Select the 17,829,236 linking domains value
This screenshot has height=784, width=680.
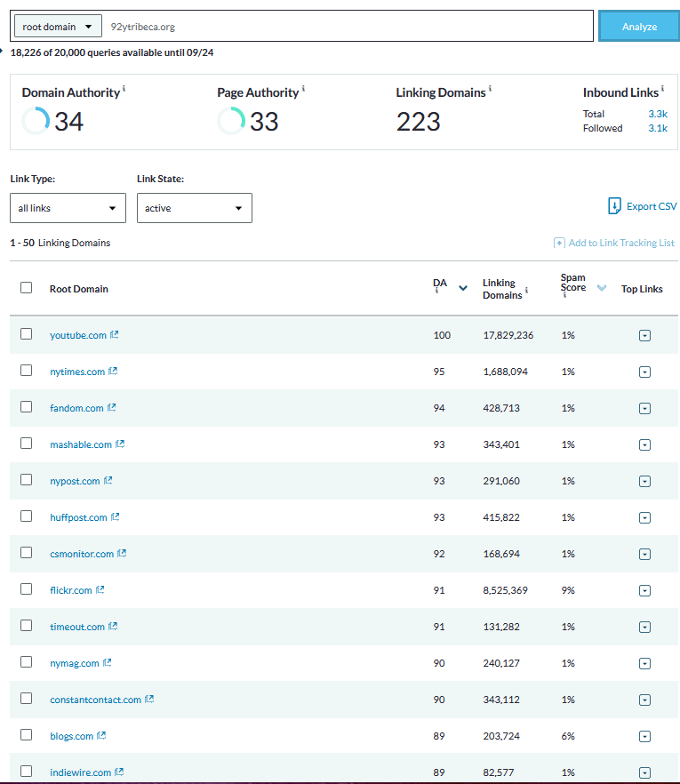click(x=508, y=335)
